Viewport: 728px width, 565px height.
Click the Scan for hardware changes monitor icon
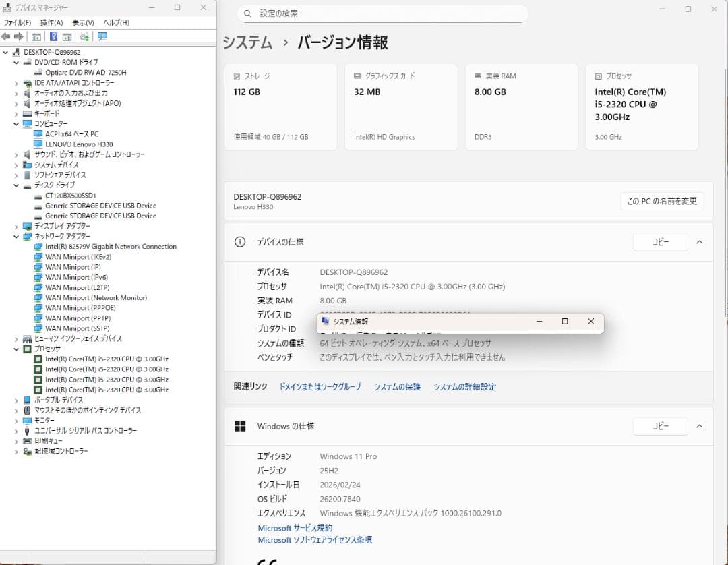click(102, 36)
